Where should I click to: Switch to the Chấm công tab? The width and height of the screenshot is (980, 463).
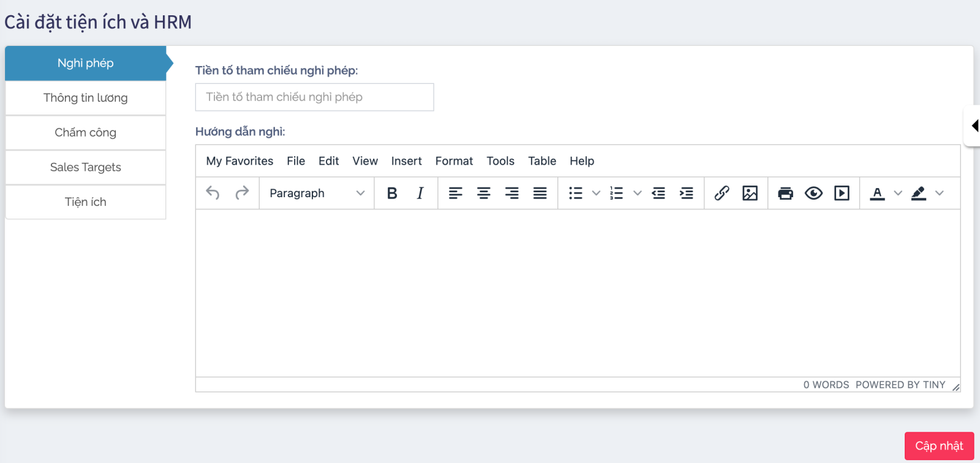click(86, 132)
